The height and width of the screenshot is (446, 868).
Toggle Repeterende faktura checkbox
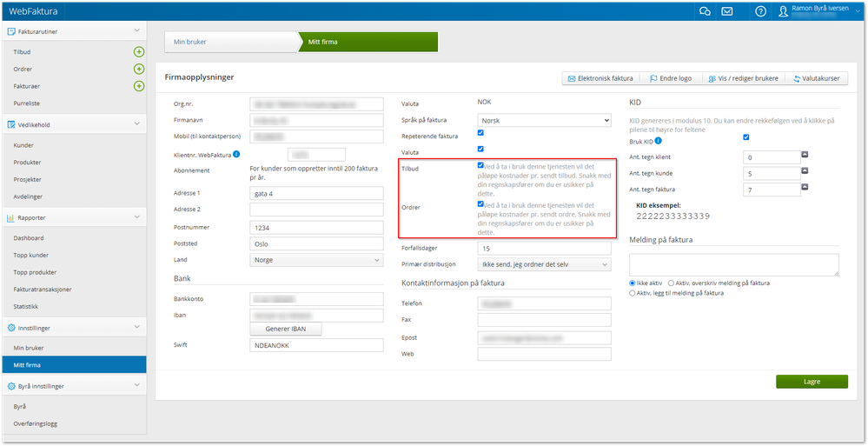pos(480,133)
